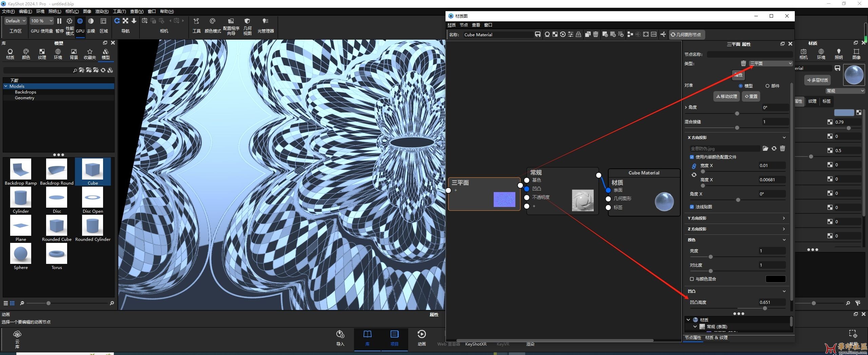Toggle Performance Mode icon in toolbar
The height and width of the screenshot is (355, 868).
click(x=70, y=21)
